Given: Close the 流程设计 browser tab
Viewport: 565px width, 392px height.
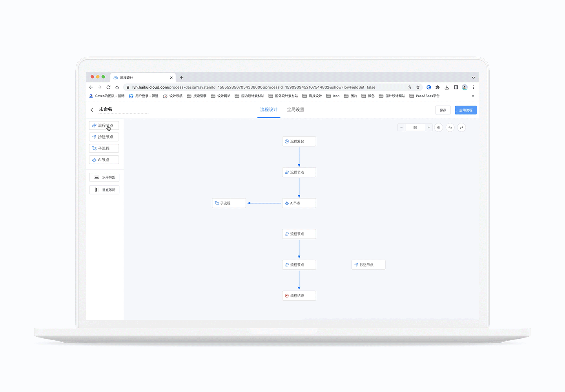Looking at the screenshot, I should (171, 78).
